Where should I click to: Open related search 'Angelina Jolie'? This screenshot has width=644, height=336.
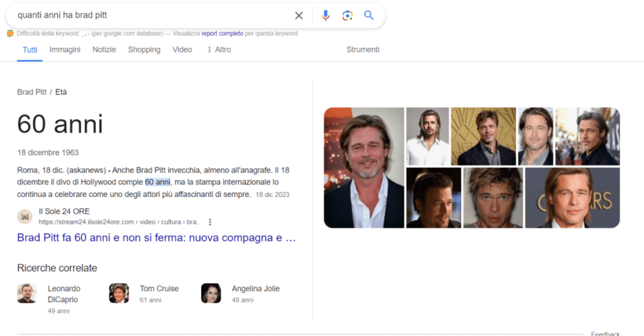(x=255, y=289)
